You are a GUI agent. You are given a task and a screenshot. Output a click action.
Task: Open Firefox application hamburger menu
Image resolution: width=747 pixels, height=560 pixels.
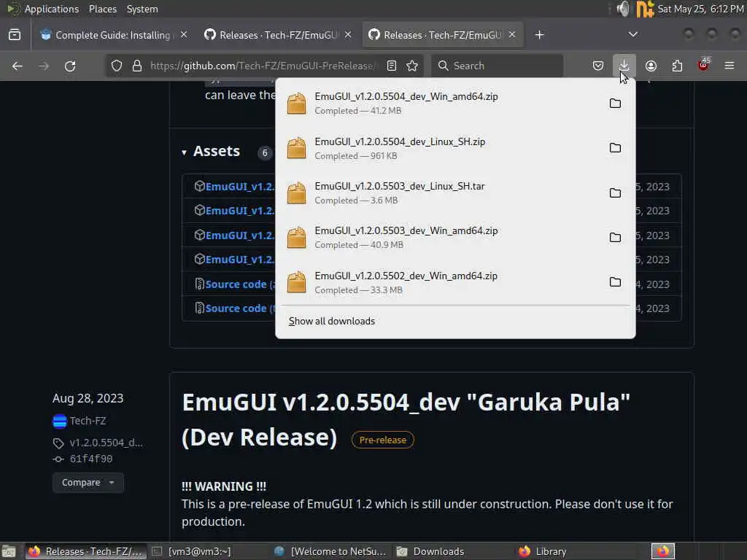[729, 66]
